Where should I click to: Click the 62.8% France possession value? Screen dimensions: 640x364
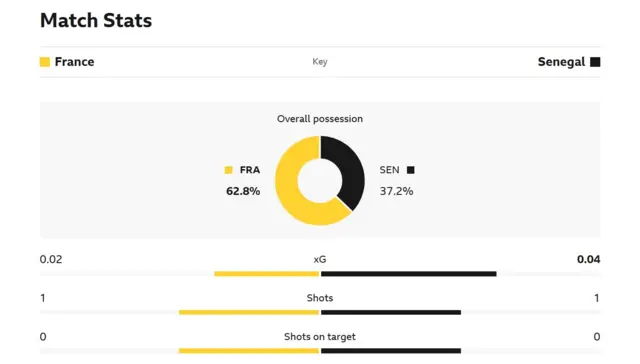(x=243, y=191)
